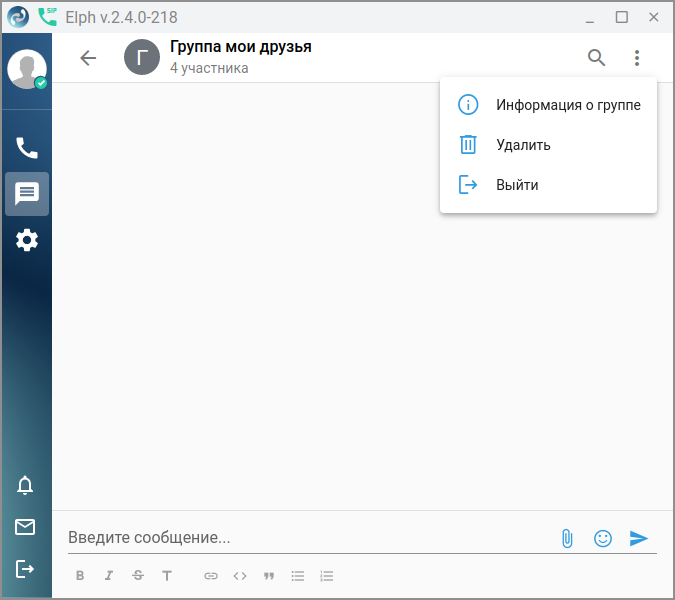Select Выйти in the group menu
The image size is (675, 600).
pos(548,185)
